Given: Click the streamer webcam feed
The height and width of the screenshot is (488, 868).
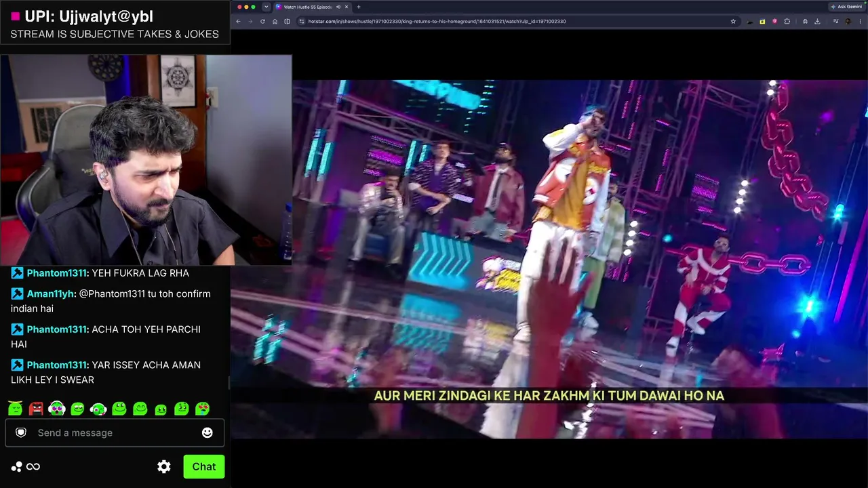Looking at the screenshot, I should 146,160.
